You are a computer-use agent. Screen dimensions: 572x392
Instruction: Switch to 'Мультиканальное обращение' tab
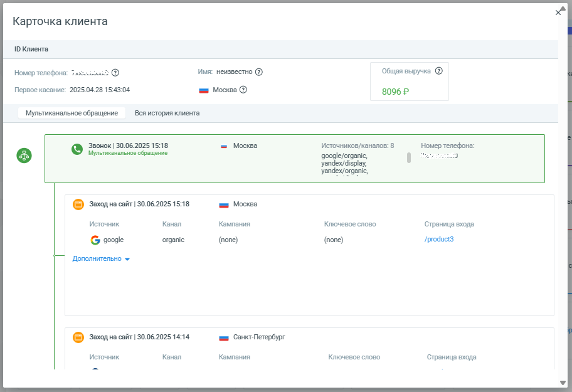[x=72, y=113]
